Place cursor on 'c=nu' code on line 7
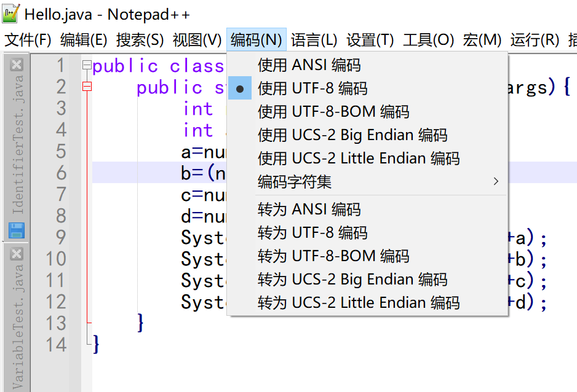 coord(204,195)
